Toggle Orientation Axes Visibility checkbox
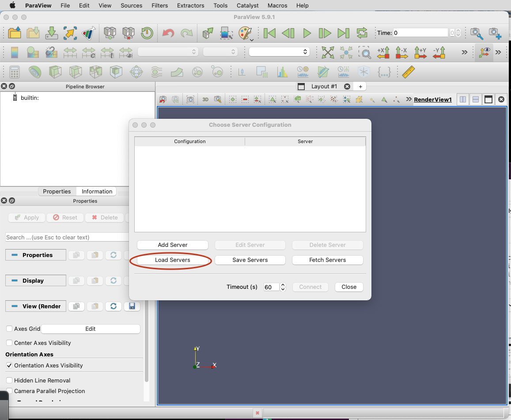Screen dimensions: 511x420 9,365
